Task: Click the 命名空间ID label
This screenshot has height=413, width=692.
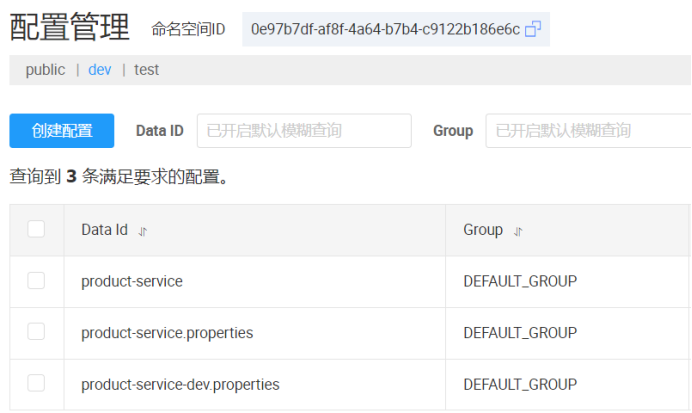Action: (x=188, y=30)
